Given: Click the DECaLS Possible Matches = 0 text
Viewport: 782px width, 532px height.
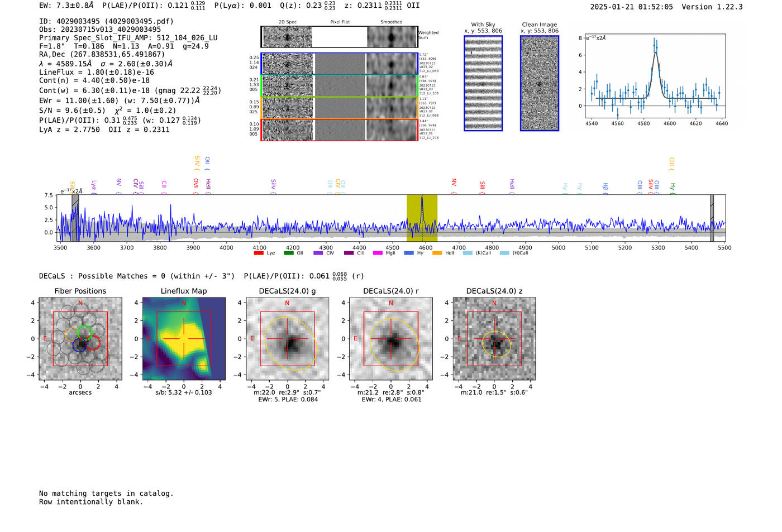Looking at the screenshot, I should (137, 276).
